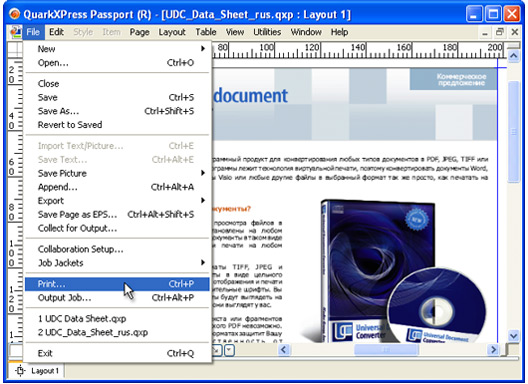Maximize the QuarkXPress window
The image size is (528, 384).
tap(493, 14)
